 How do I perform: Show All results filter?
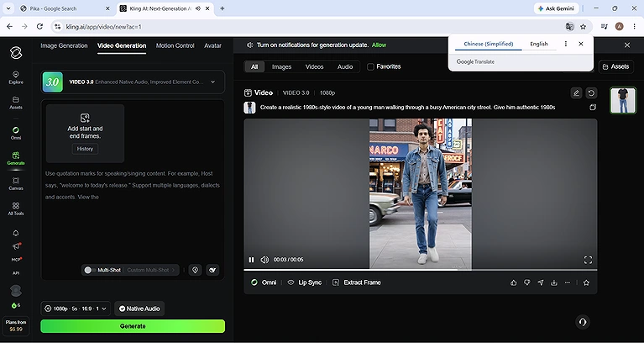(x=254, y=66)
